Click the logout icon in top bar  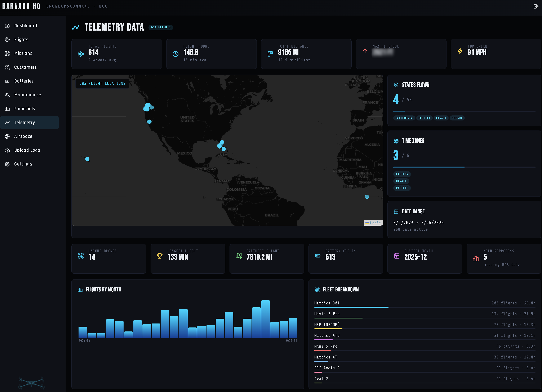(536, 6)
